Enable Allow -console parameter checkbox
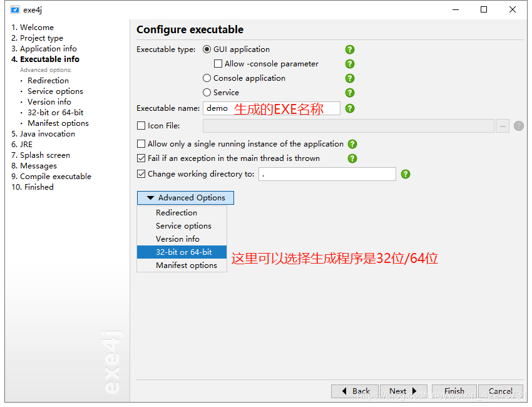The image size is (532, 407). tap(218, 64)
